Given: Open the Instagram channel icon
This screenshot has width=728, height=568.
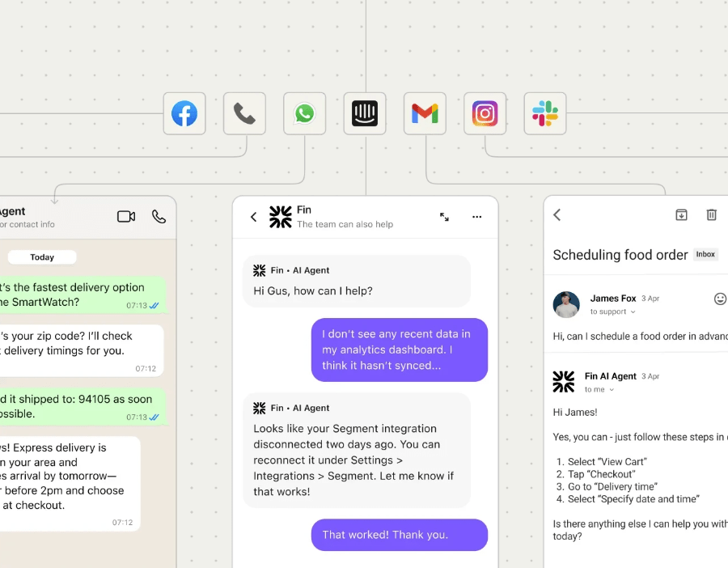Looking at the screenshot, I should point(485,113).
